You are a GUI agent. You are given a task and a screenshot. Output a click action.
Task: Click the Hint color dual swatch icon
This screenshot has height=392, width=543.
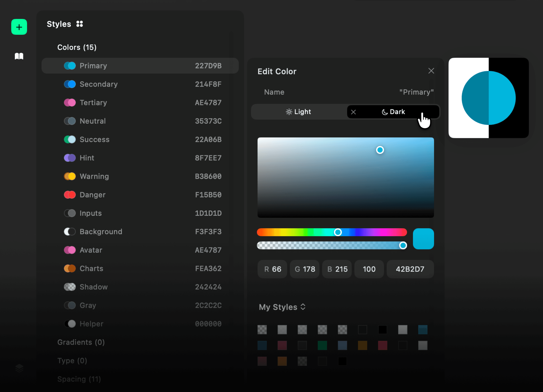70,158
